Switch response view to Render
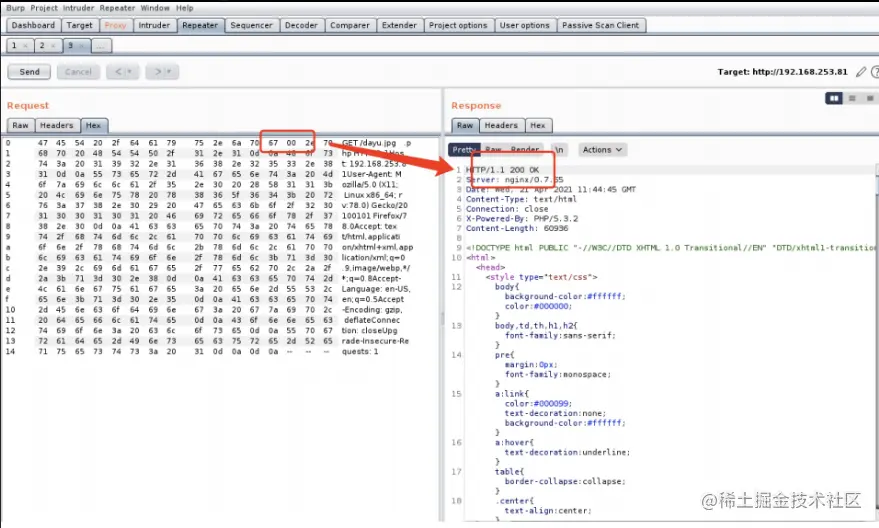Screen dimensions: 879x528 [x=525, y=150]
